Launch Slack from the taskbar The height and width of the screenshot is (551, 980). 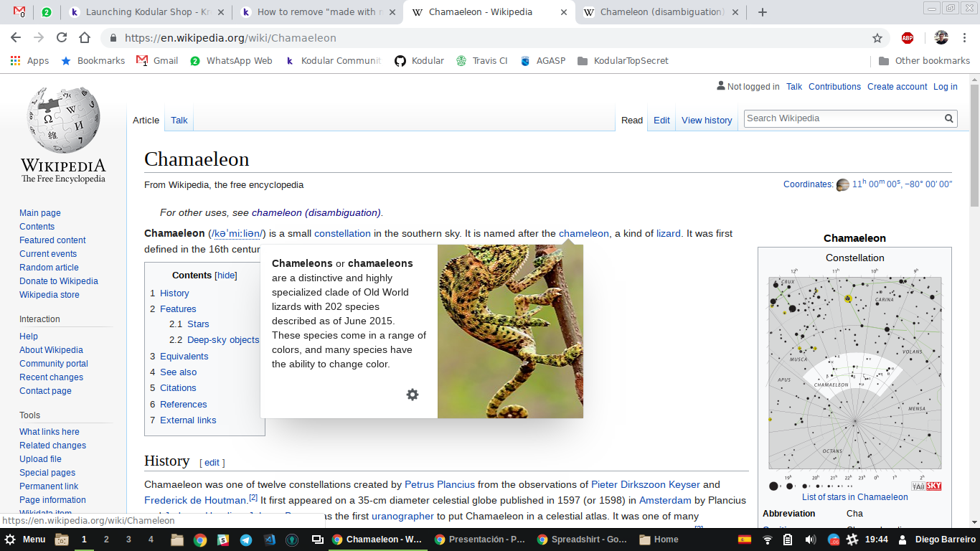[x=224, y=540]
